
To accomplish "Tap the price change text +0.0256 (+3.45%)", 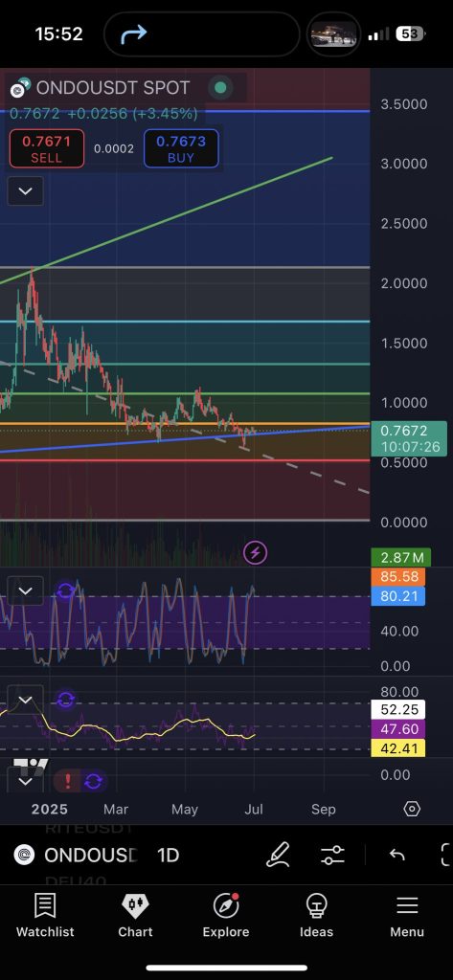I will (133, 114).
